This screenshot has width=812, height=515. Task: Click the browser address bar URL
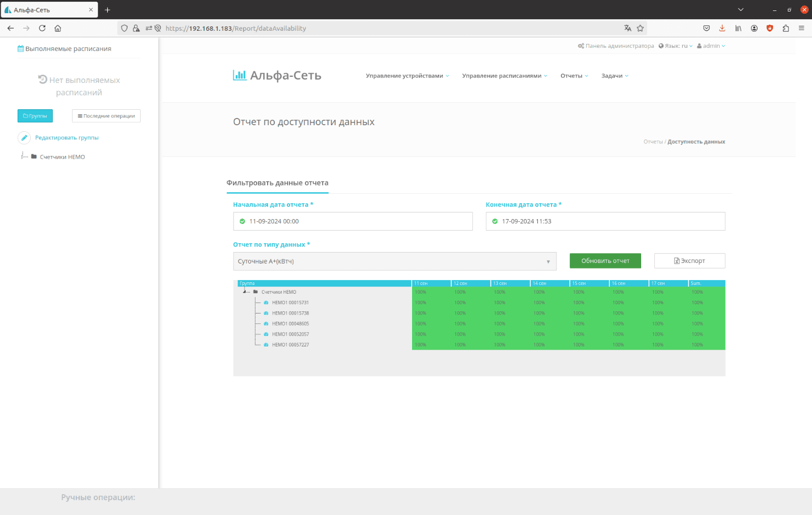[236, 28]
